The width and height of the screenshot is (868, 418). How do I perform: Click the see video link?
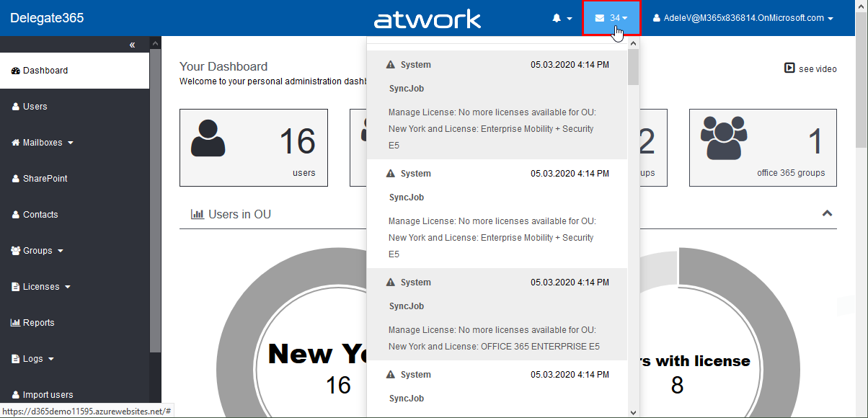[818, 69]
